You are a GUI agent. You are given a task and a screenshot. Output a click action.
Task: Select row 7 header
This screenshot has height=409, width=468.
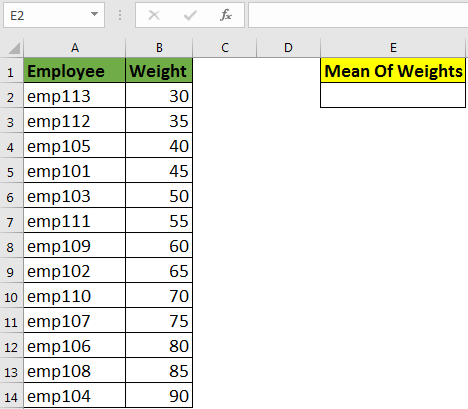tap(11, 222)
